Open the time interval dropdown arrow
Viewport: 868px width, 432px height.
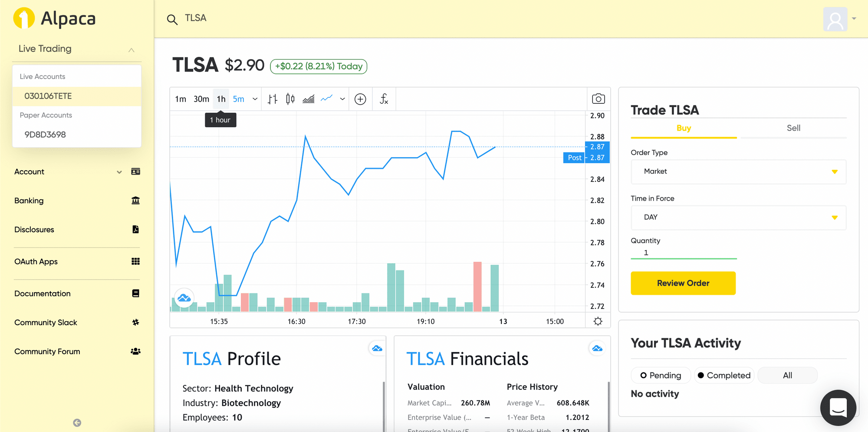(x=255, y=99)
